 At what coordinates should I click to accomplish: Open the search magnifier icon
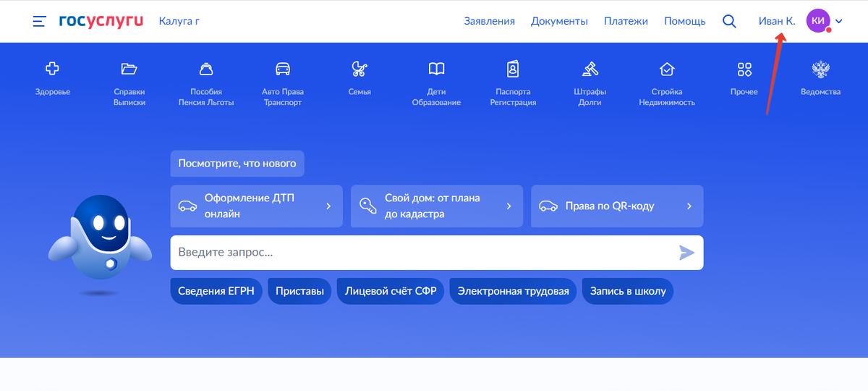(729, 21)
